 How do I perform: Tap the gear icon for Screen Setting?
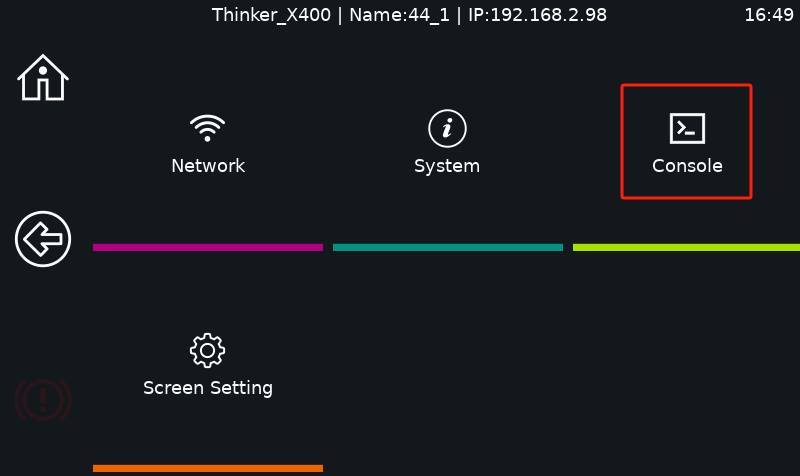tap(207, 350)
